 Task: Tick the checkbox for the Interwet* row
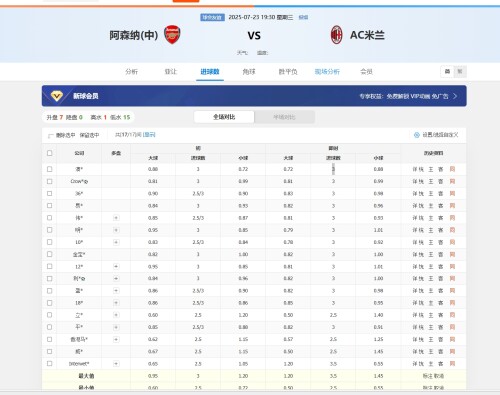50,364
